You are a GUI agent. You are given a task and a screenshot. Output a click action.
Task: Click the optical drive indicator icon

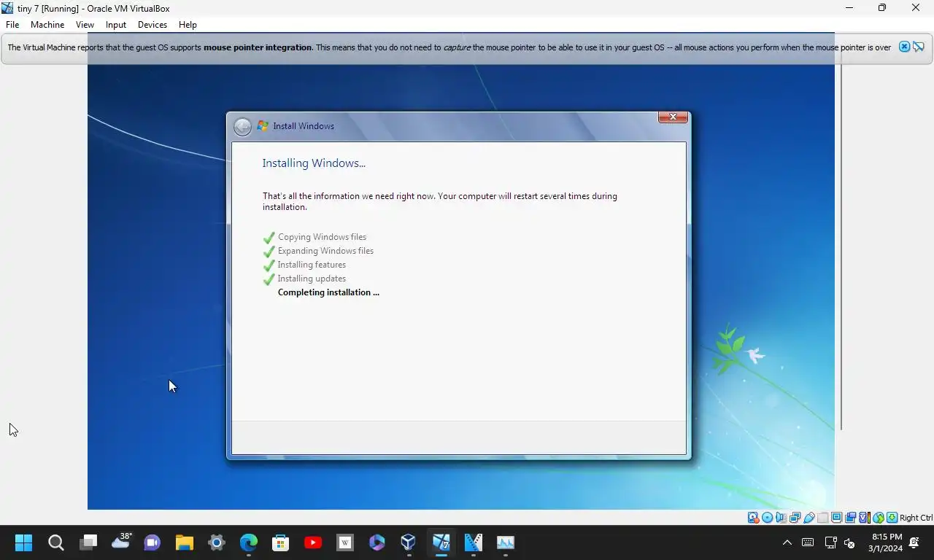click(x=767, y=518)
